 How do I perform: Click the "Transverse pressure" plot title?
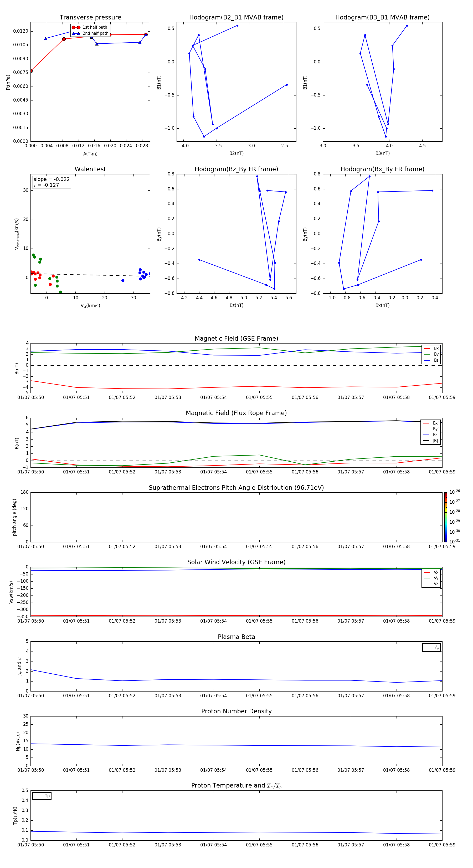click(x=90, y=18)
